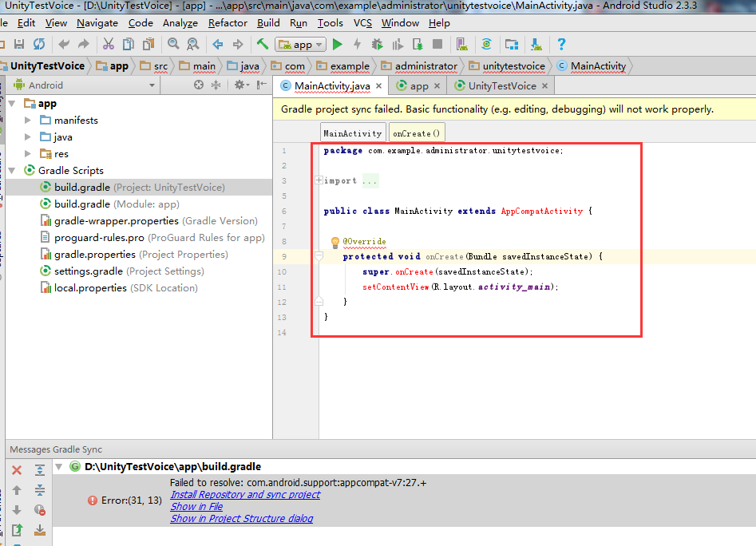
Task: Open the Navigate menu
Action: [97, 22]
